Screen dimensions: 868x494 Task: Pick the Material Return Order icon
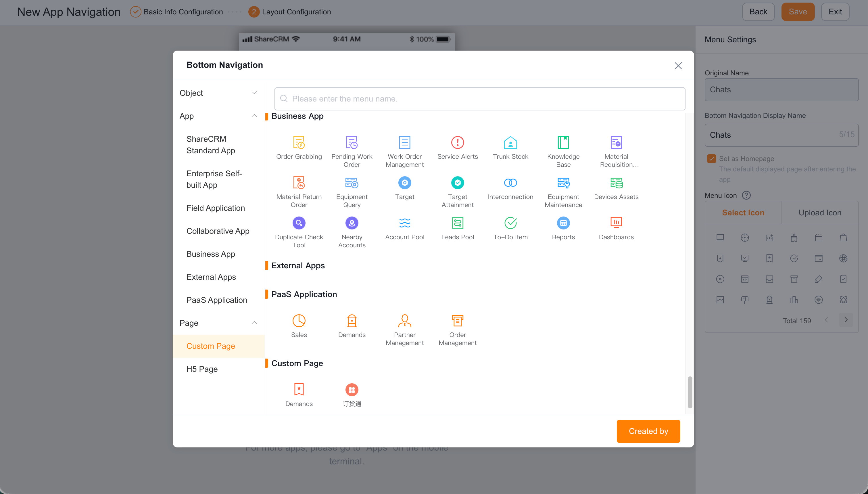[299, 183]
